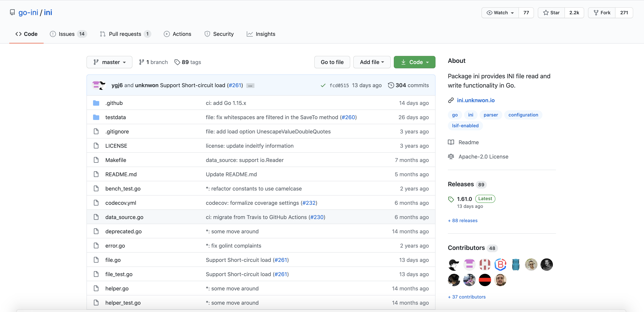Click the file icon for helper.go
This screenshot has width=644, height=312.
tap(96, 288)
